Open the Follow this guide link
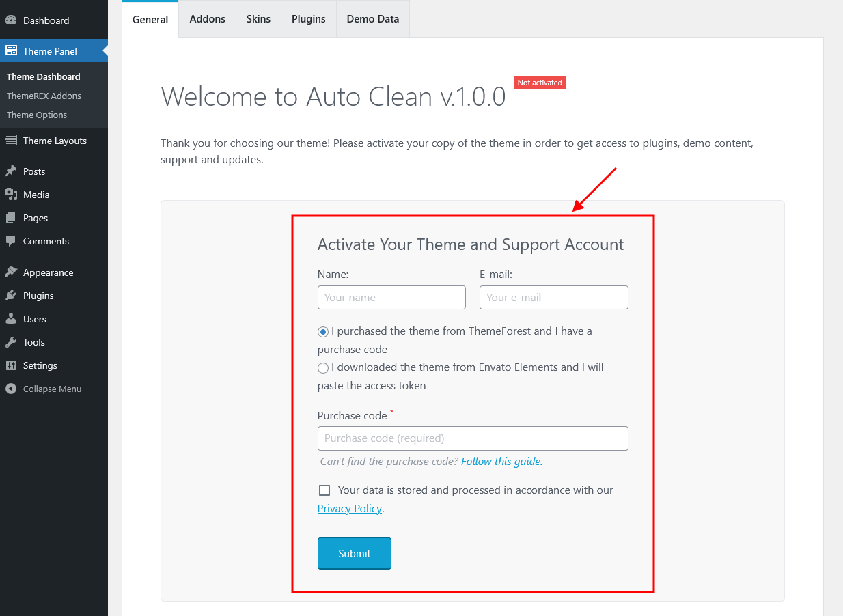This screenshot has height=616, width=843. 502,461
